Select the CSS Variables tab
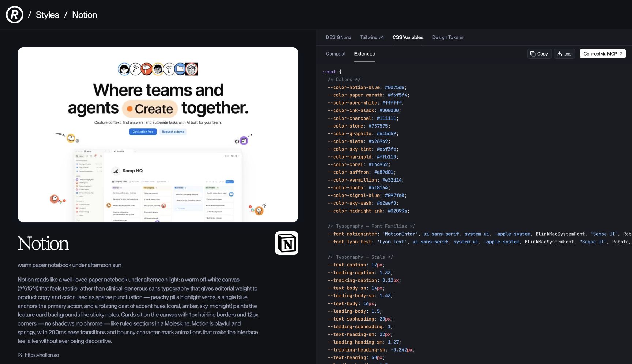The height and width of the screenshot is (364, 632). (x=408, y=37)
